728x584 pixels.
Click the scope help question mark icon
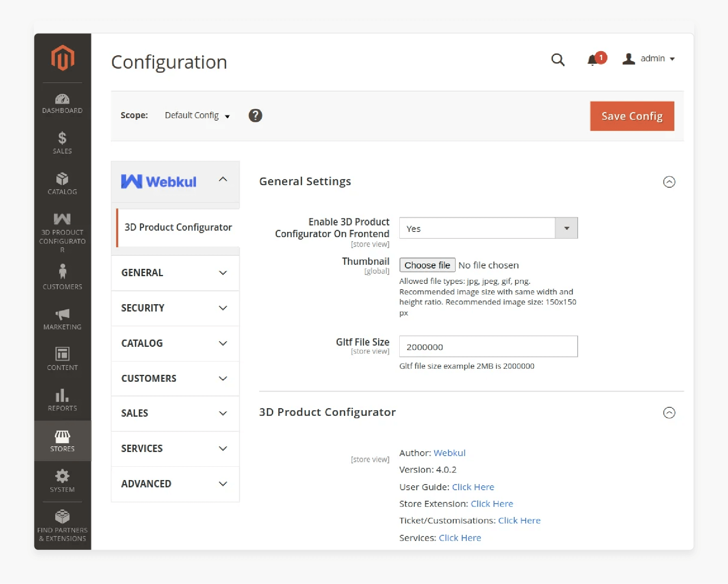coord(255,116)
